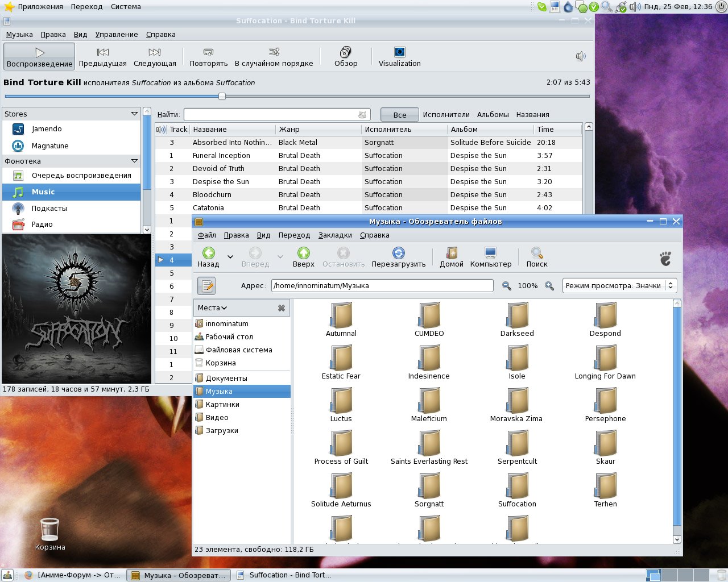Open Файл menu in file browser
Viewport: 728px width, 582px height.
(x=207, y=235)
